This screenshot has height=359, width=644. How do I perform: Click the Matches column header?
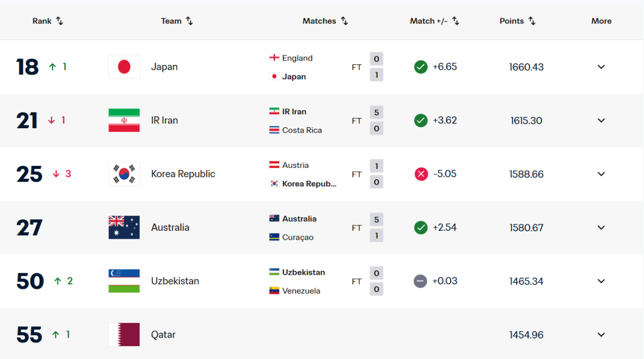coord(325,21)
